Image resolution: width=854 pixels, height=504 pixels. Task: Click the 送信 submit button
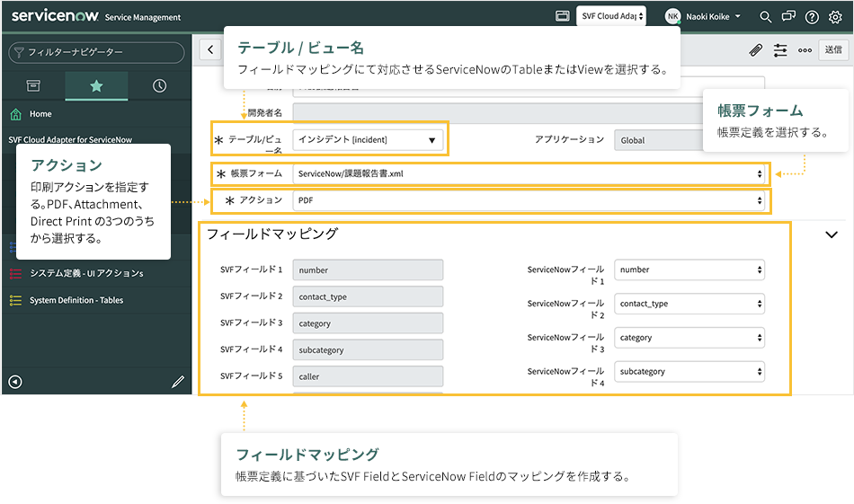point(833,50)
